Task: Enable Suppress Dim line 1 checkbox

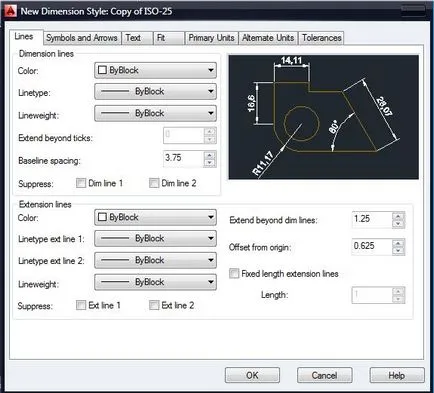Action: tap(81, 183)
